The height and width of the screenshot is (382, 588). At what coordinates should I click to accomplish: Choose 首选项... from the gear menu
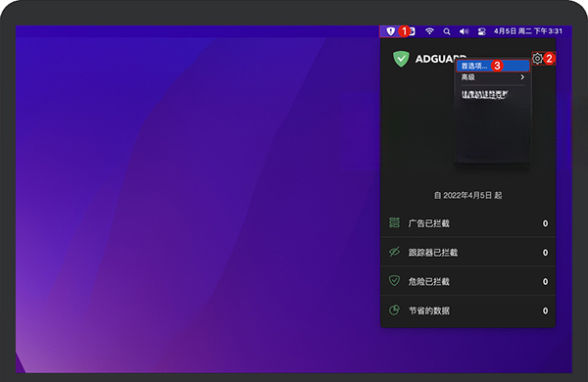click(493, 66)
